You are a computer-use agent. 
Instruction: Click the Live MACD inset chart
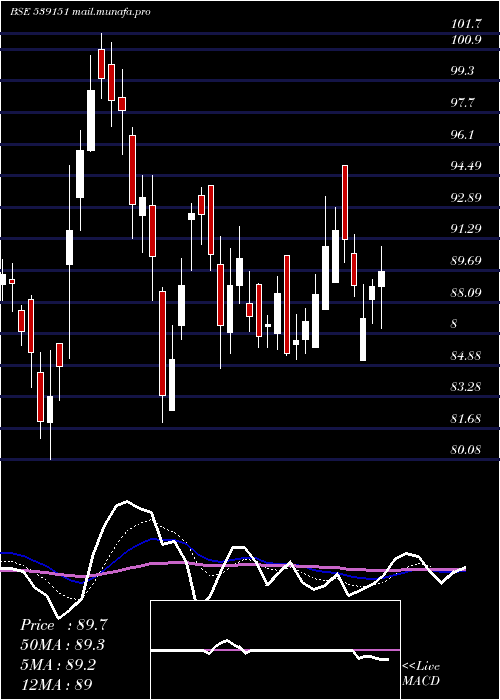tap(275, 650)
